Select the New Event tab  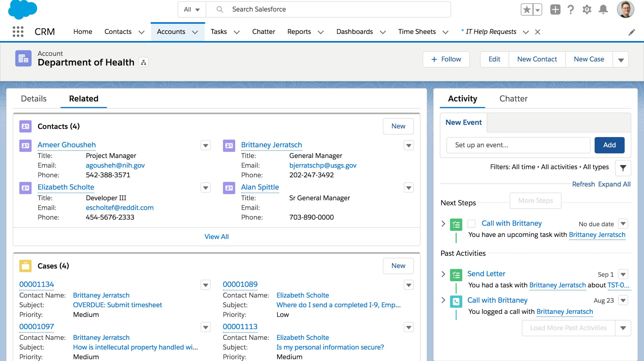click(464, 122)
